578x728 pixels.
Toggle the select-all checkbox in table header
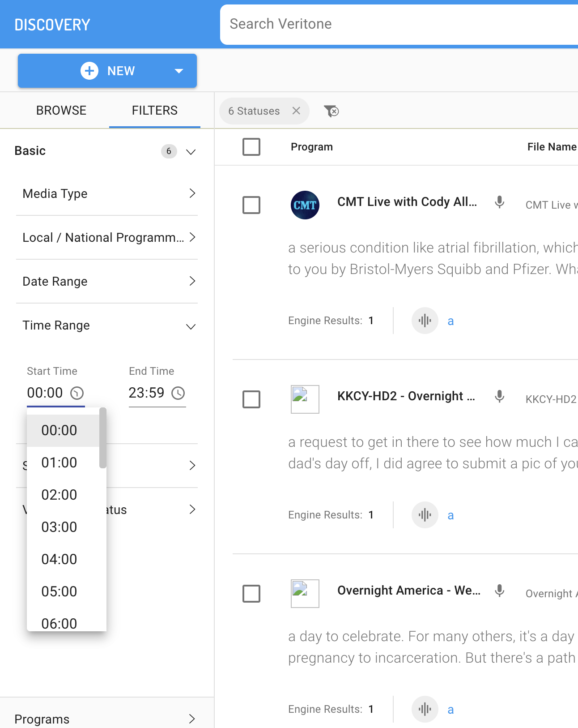pyautogui.click(x=251, y=147)
